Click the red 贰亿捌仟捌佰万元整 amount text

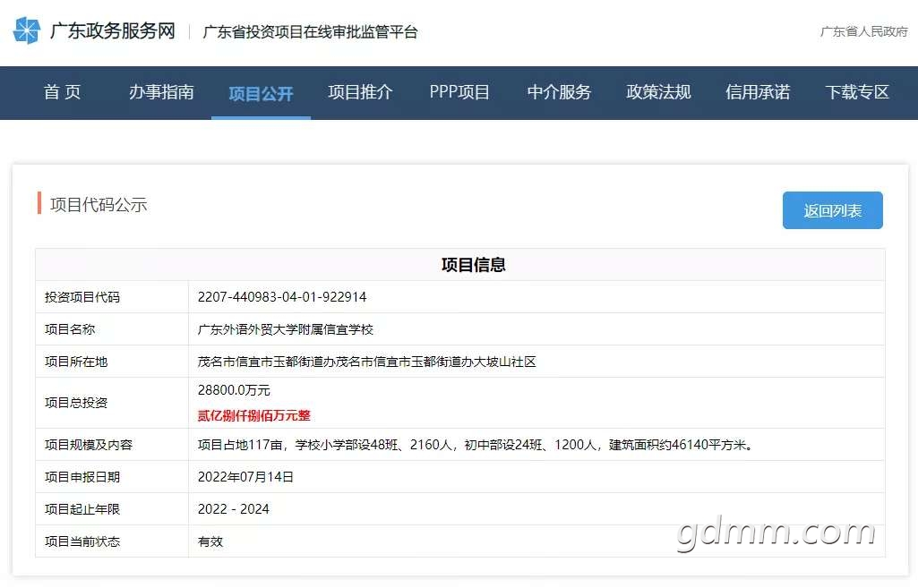[254, 415]
